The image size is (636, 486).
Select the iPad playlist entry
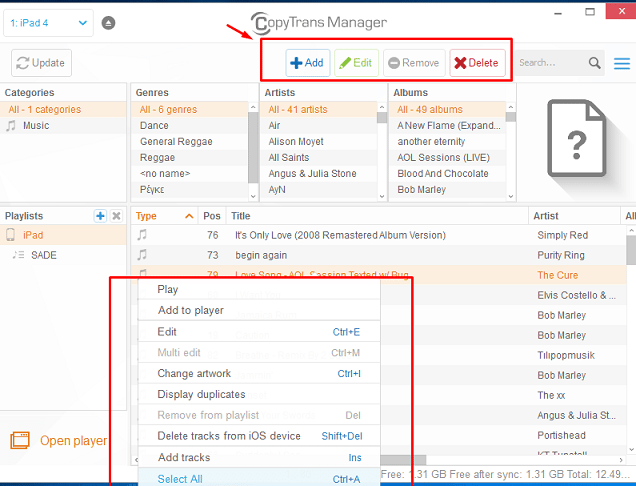point(63,235)
